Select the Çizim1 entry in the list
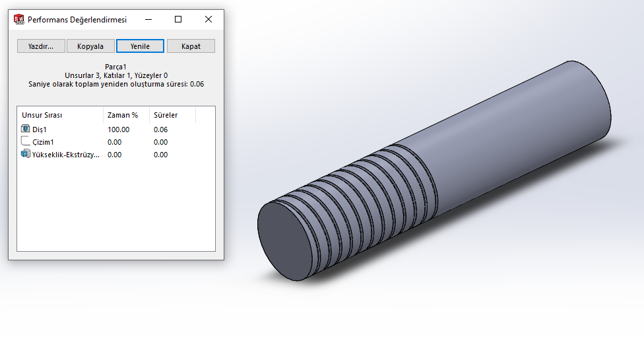This screenshot has width=644, height=337. click(43, 142)
